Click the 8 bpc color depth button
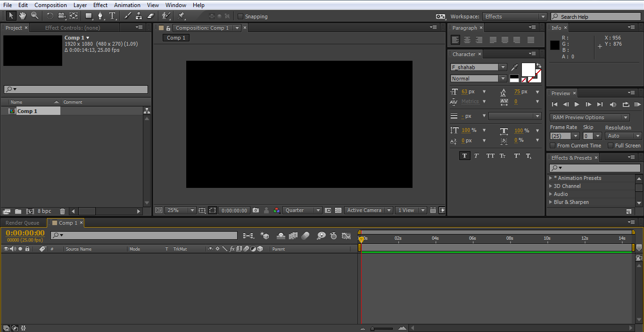Viewport: 644px width, 332px height. [x=45, y=211]
